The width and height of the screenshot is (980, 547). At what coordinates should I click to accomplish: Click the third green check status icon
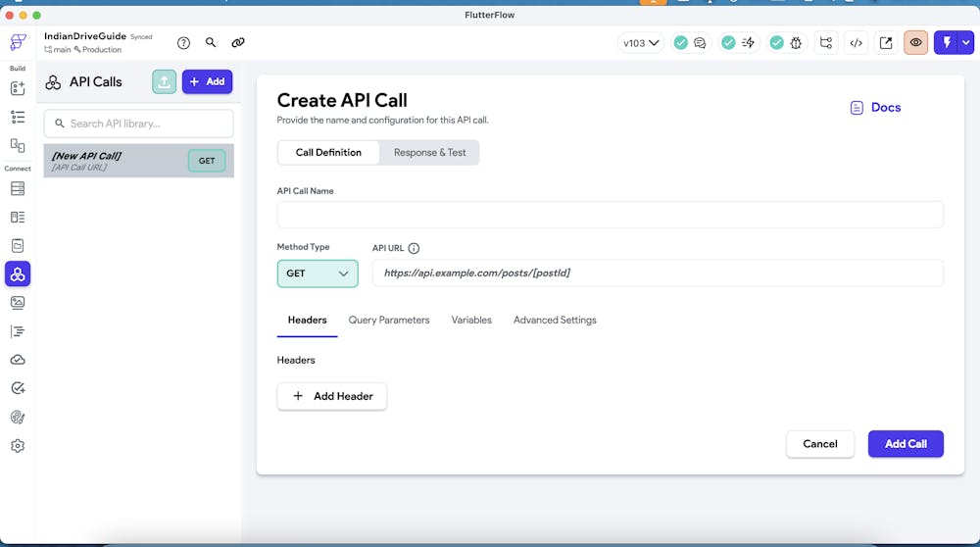coord(776,42)
